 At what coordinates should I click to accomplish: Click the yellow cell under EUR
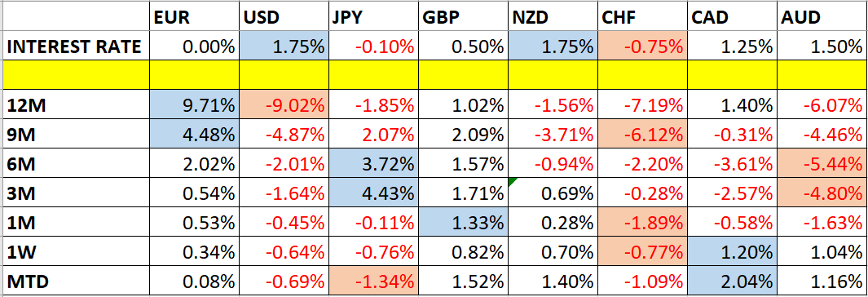click(194, 75)
